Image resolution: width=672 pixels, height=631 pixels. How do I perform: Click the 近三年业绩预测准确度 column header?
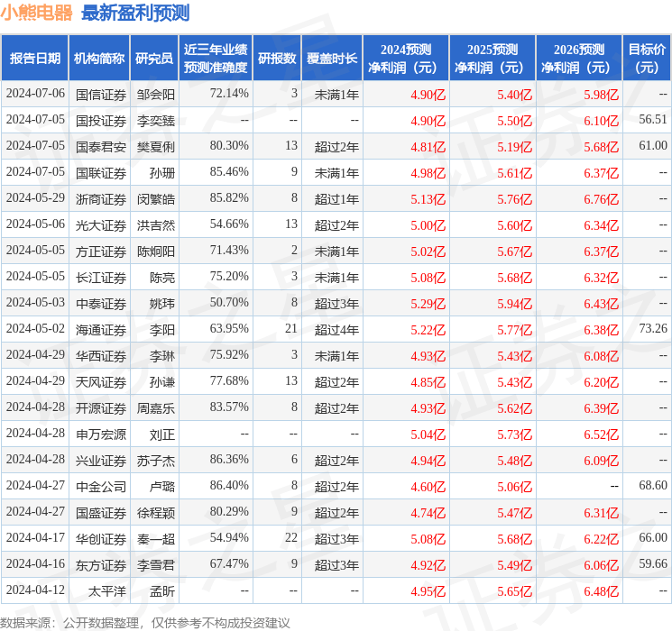216,59
